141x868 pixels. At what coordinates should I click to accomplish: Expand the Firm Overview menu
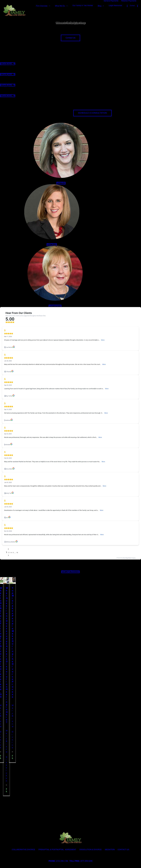[43, 6]
